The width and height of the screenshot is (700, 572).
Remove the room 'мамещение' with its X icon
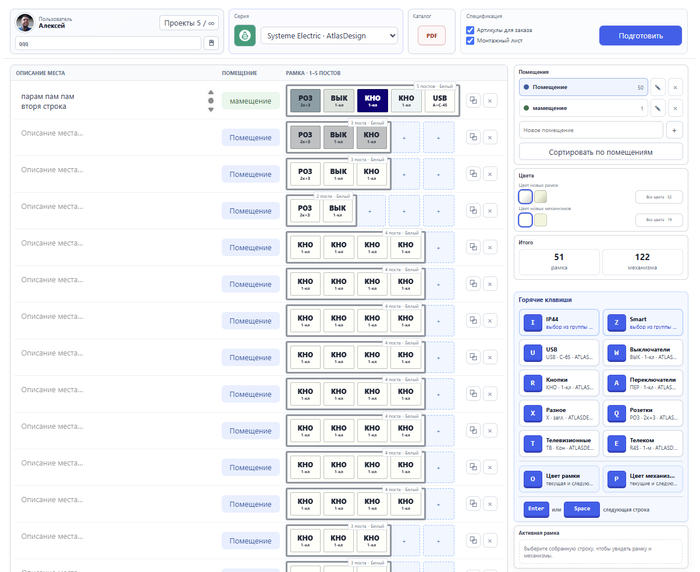tap(675, 108)
